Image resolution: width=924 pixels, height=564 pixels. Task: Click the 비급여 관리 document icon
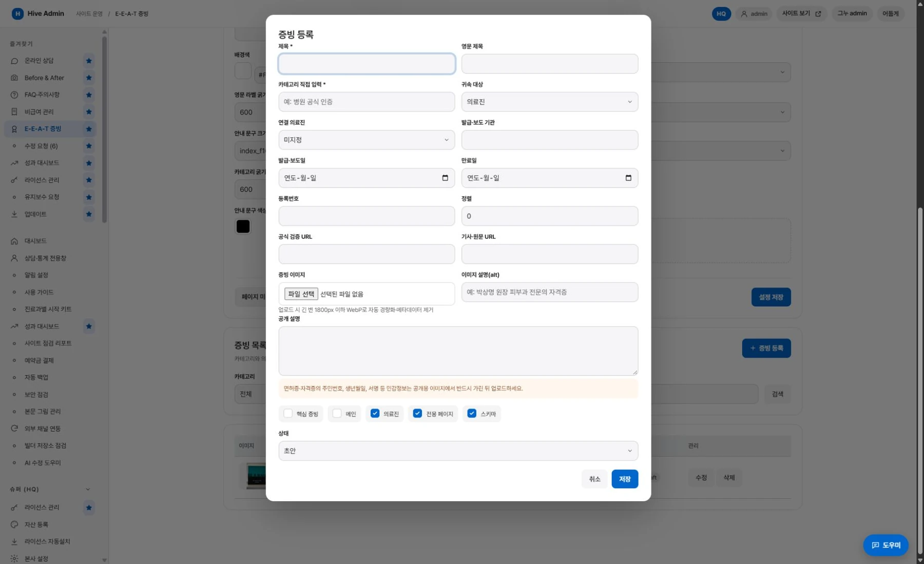(x=14, y=111)
